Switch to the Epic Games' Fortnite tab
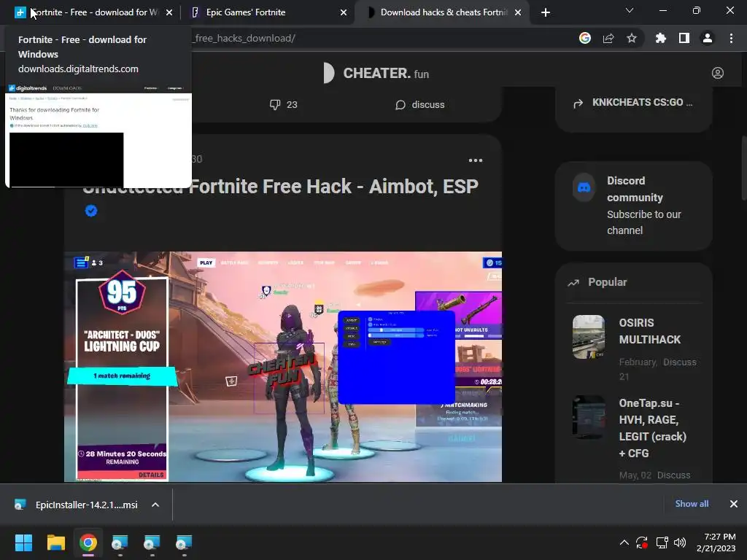The image size is (747, 560). point(267,12)
